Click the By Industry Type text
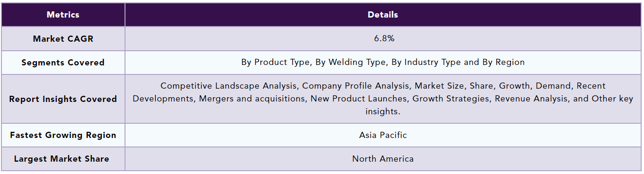The image size is (644, 174). [426, 62]
